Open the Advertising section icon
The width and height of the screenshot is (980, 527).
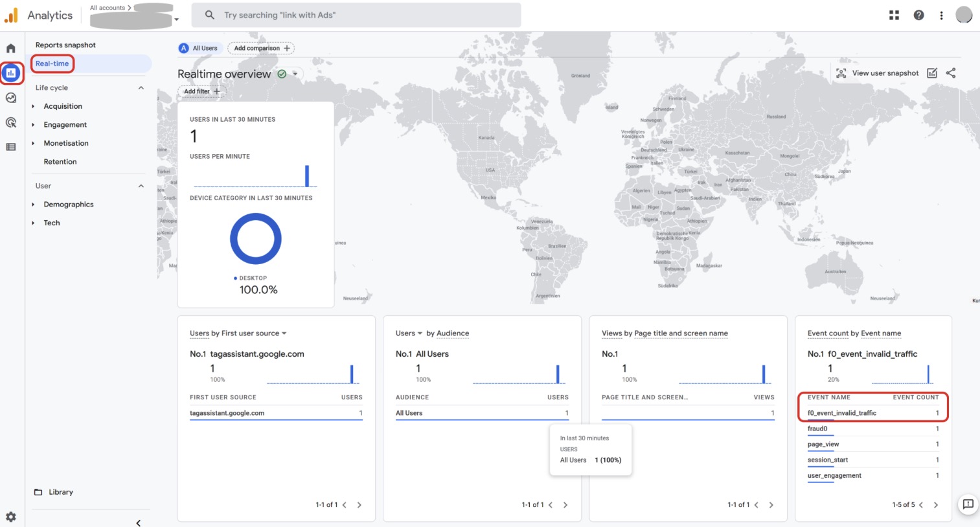click(11, 122)
